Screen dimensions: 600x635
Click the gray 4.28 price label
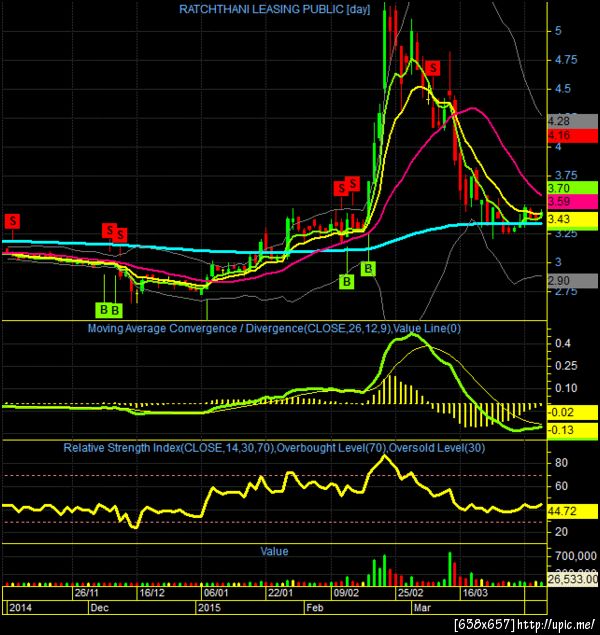coord(572,121)
